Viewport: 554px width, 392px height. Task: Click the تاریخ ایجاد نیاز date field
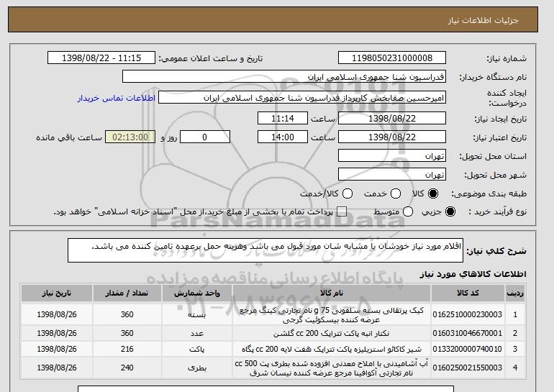click(392, 118)
